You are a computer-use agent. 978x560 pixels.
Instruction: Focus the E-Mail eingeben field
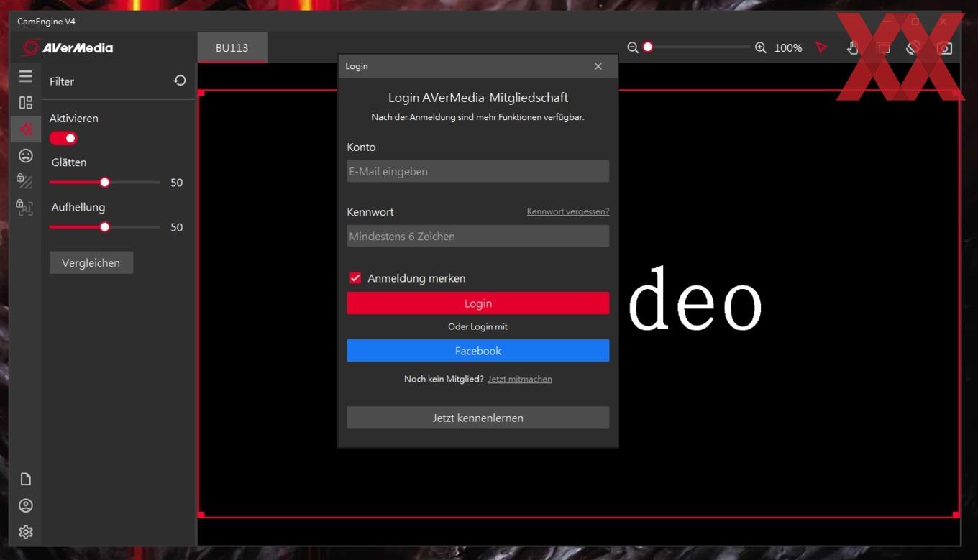coord(478,171)
